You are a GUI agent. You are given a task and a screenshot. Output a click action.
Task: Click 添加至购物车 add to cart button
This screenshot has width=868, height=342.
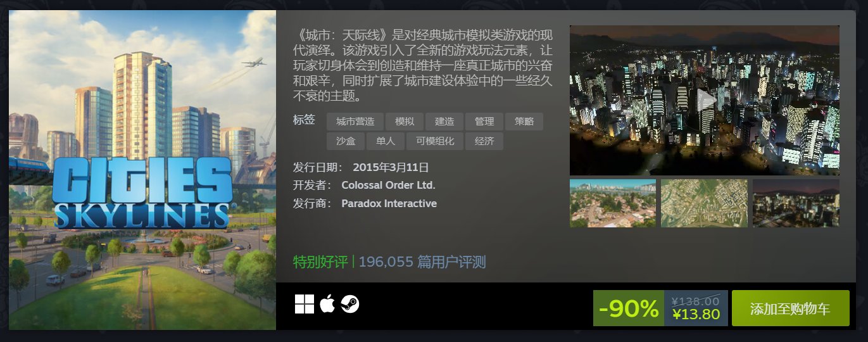point(790,308)
